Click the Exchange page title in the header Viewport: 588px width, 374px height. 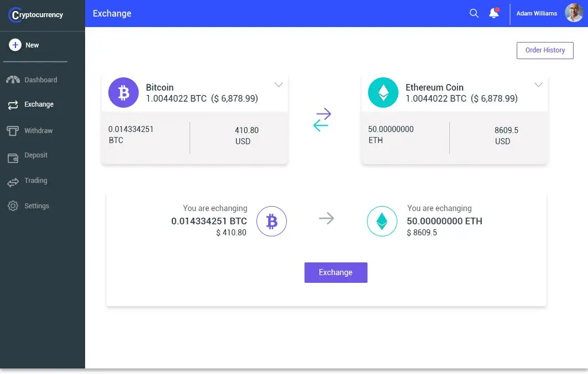[112, 13]
